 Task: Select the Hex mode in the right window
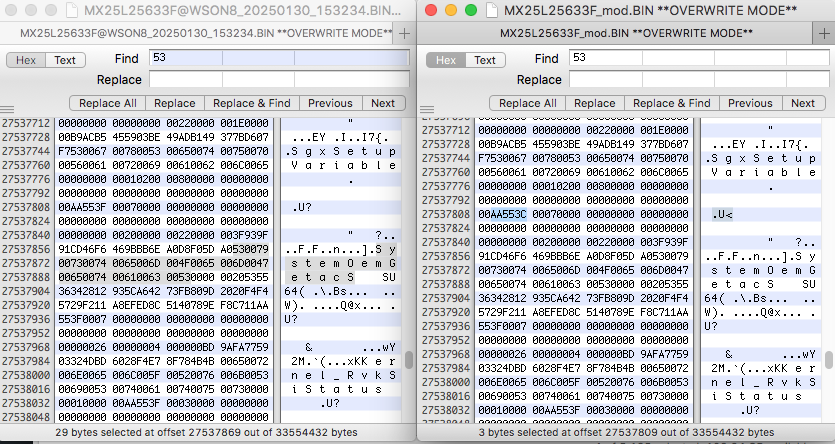coord(446,60)
